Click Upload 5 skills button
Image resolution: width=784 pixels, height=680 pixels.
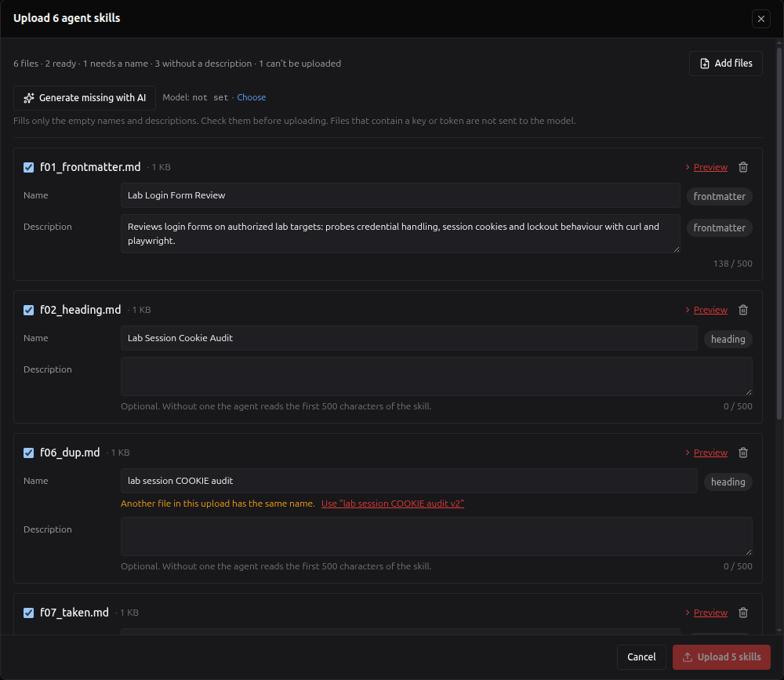721,657
